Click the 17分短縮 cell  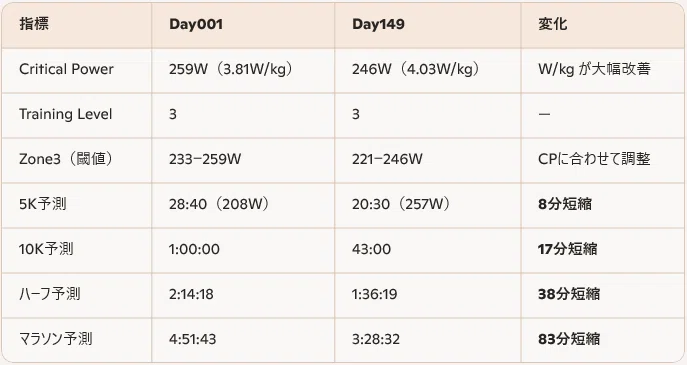coord(568,249)
